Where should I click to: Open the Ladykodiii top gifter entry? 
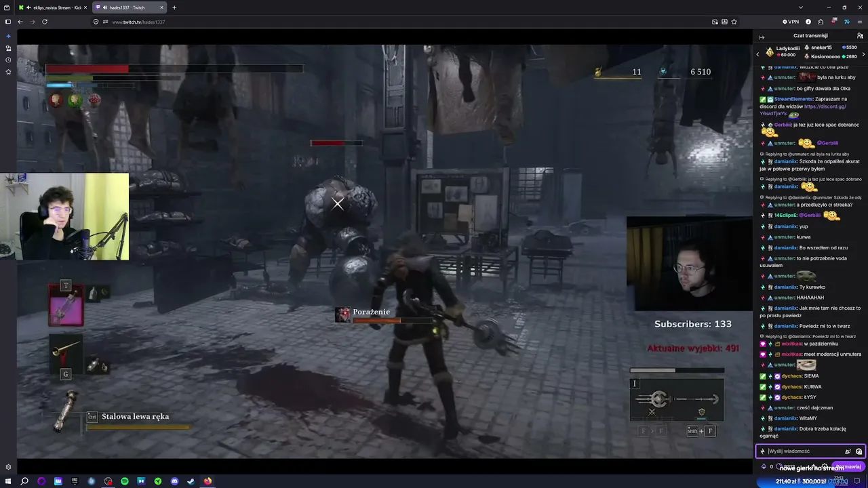(782, 52)
